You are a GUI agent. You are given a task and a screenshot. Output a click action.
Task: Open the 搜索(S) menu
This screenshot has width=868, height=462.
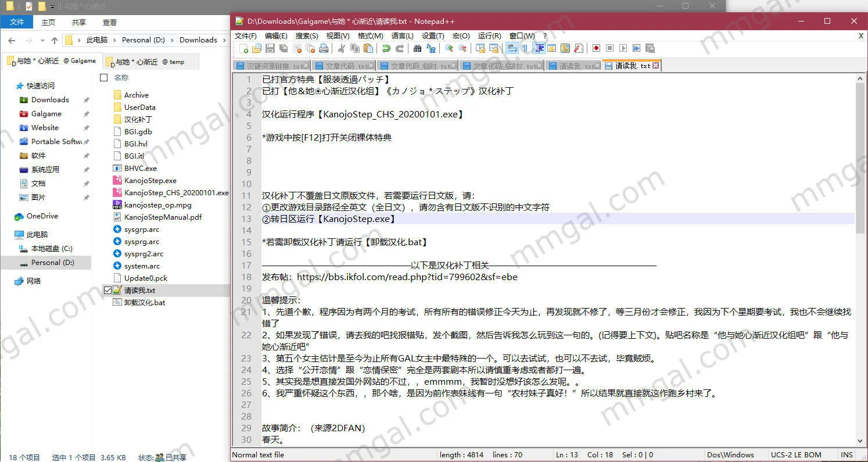click(x=306, y=35)
